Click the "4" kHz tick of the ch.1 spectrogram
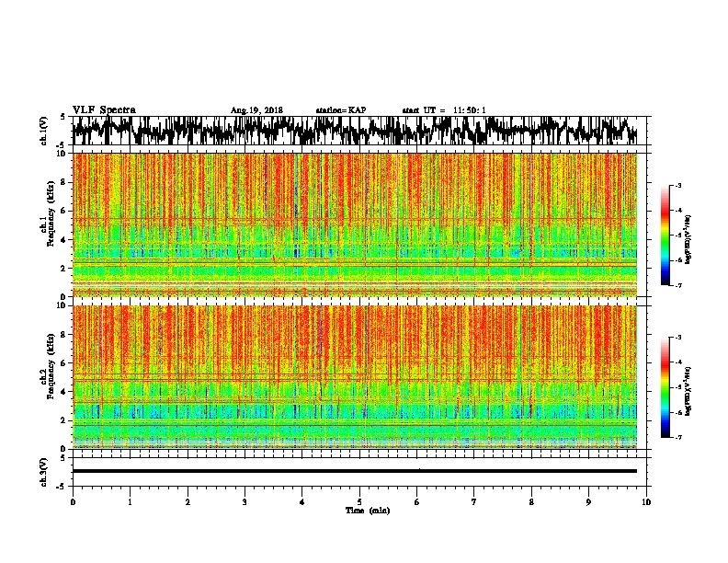This screenshot has height=563, width=728. pyautogui.click(x=64, y=240)
